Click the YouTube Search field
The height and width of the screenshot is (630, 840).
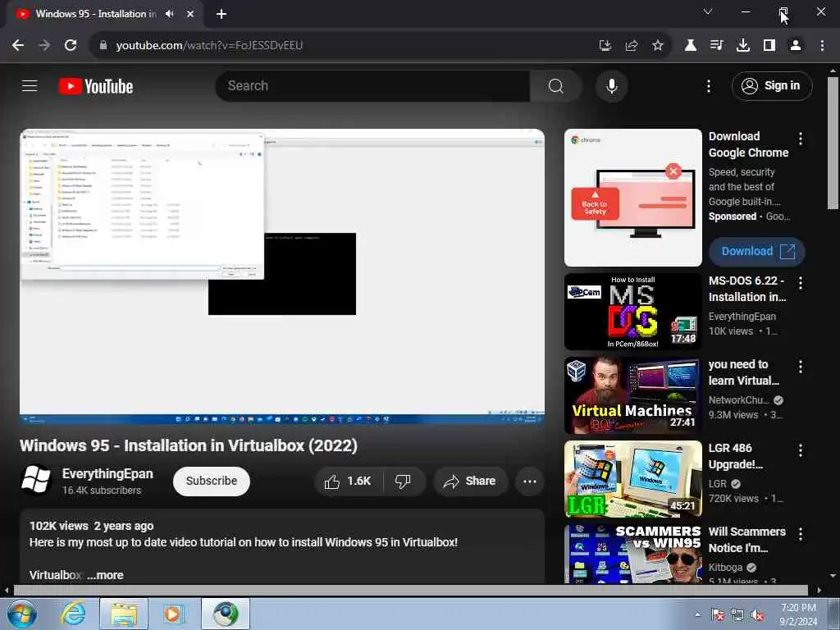pos(373,85)
